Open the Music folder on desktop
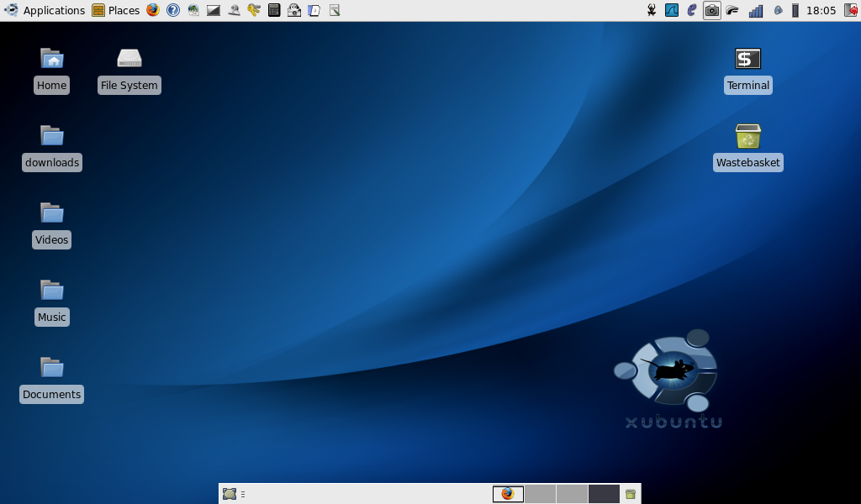 point(52,290)
